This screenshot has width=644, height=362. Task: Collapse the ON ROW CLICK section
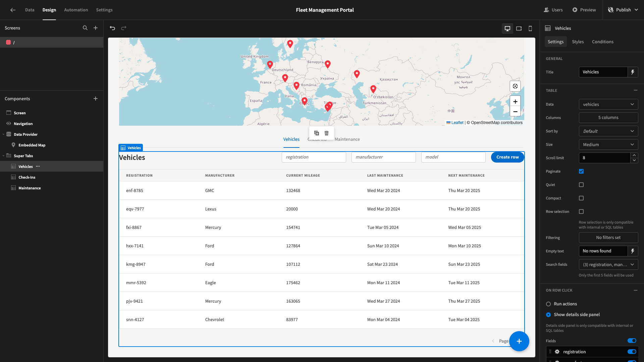[x=636, y=290]
